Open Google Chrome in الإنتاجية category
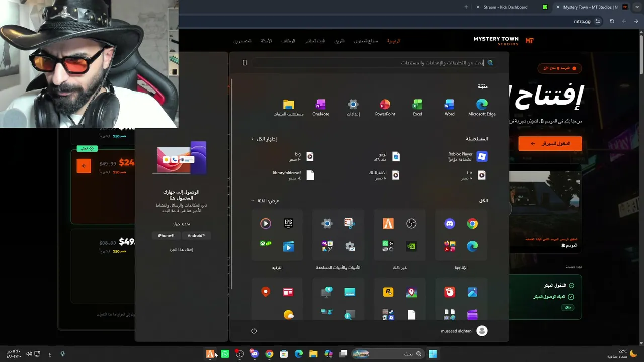The width and height of the screenshot is (644, 362). pos(472,224)
